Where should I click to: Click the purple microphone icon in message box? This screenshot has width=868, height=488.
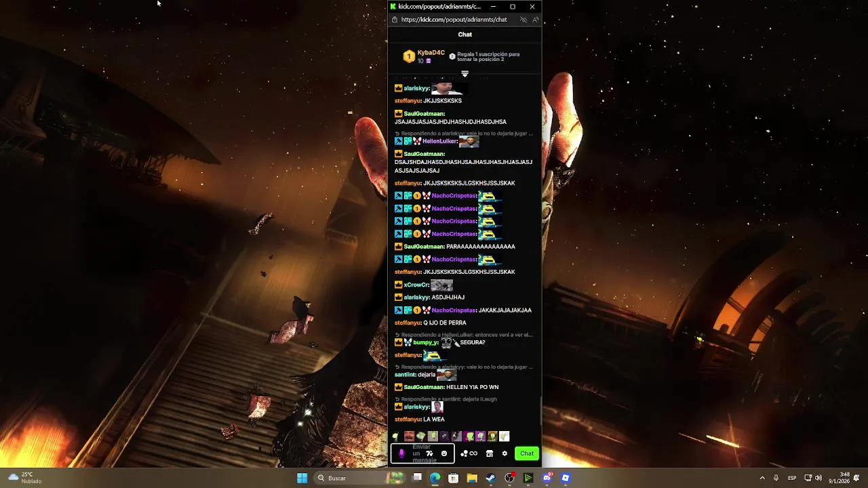coord(401,453)
